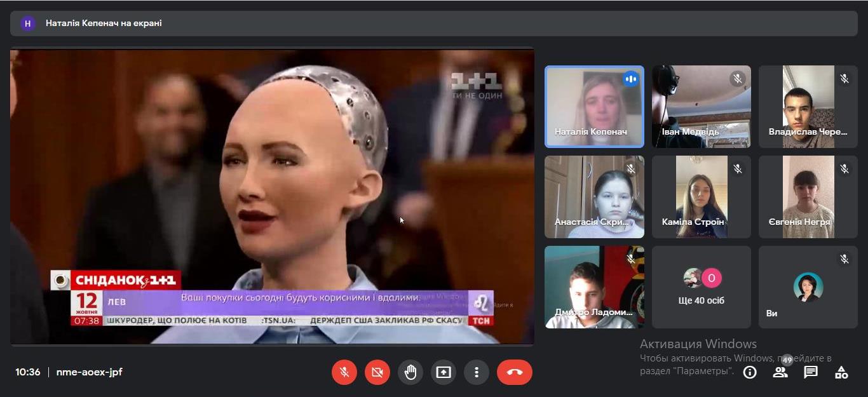Click the muted mic icon on Каміла Строїн's tile
Viewport: 868px width, 397px height.
(x=738, y=169)
